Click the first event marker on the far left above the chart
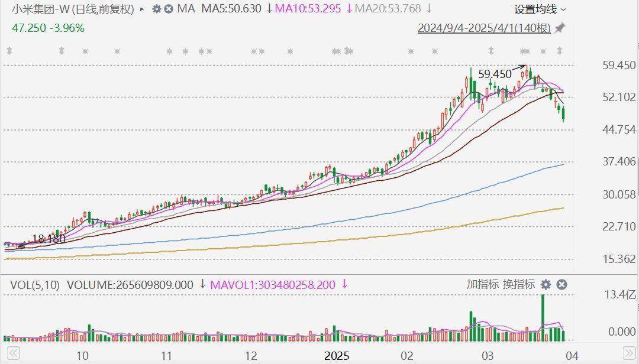Screen dimensions: 639x364 (9, 52)
